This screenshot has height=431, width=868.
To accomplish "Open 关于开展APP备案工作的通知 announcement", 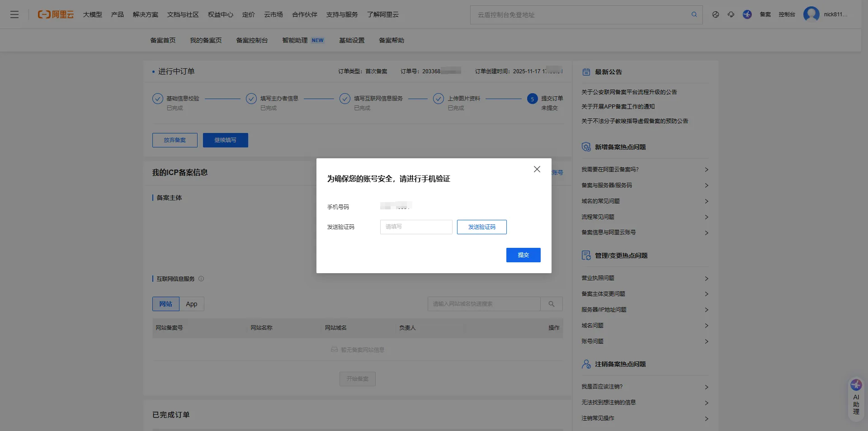I will (618, 107).
